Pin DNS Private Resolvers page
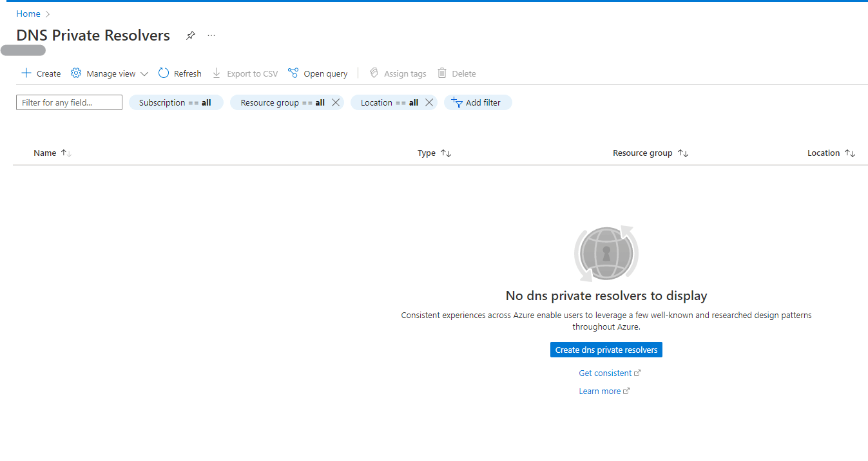 coord(191,35)
